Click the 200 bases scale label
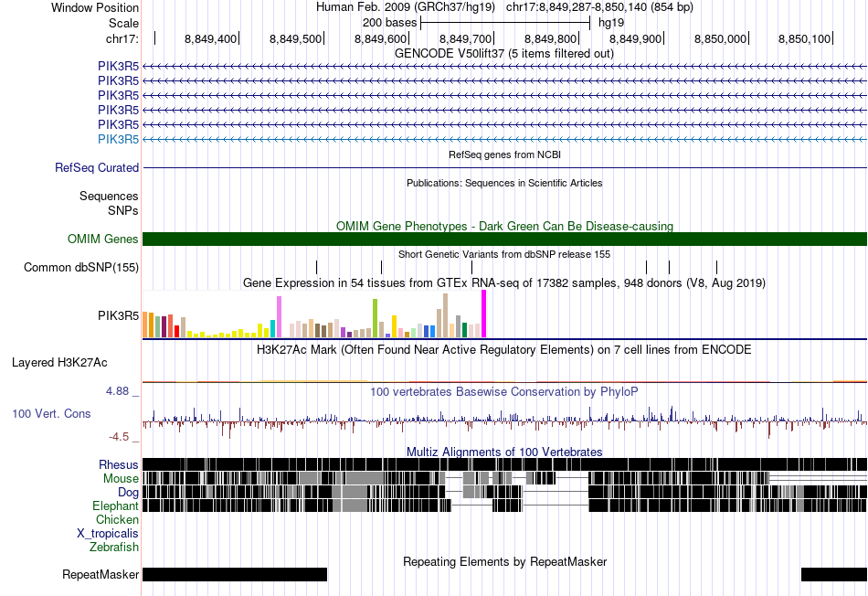Viewport: 868px width, 596px height. click(389, 23)
